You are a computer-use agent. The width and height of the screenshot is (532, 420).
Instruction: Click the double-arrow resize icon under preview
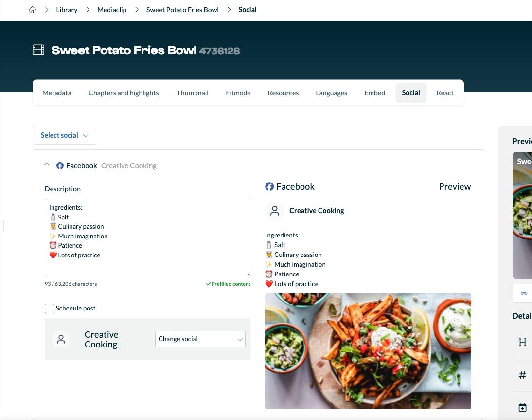click(524, 293)
